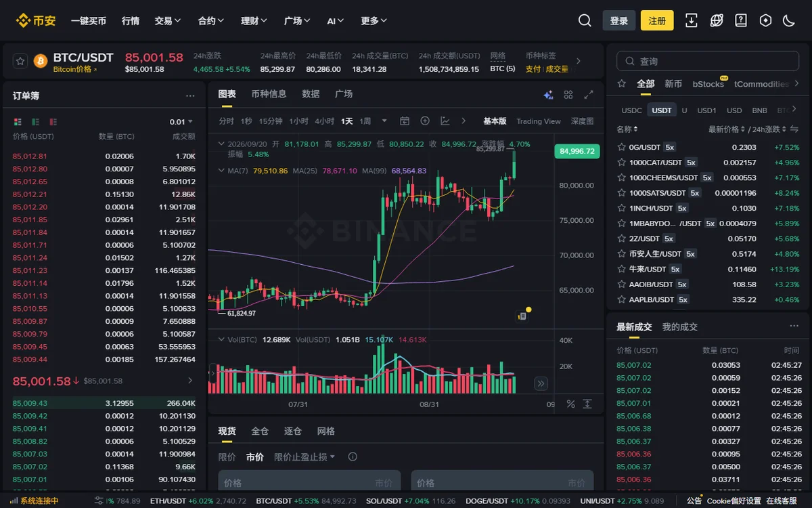Select the 新币 market tab
The width and height of the screenshot is (812, 508).
point(673,84)
